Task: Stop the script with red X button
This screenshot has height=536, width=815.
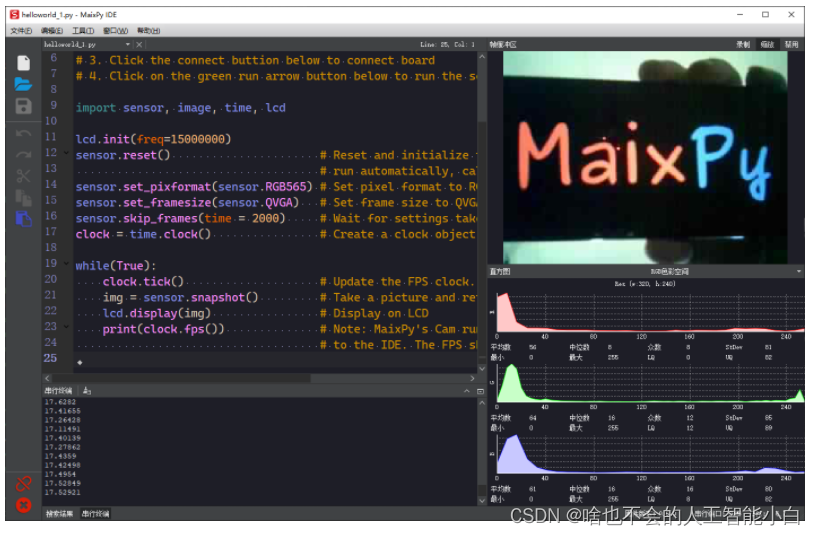Action: pyautogui.click(x=23, y=505)
